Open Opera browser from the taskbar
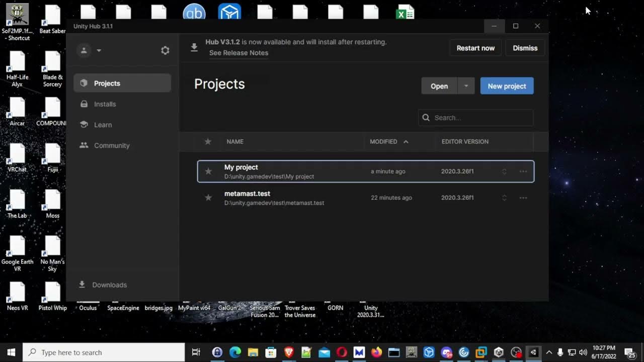The height and width of the screenshot is (362, 644). point(342,352)
